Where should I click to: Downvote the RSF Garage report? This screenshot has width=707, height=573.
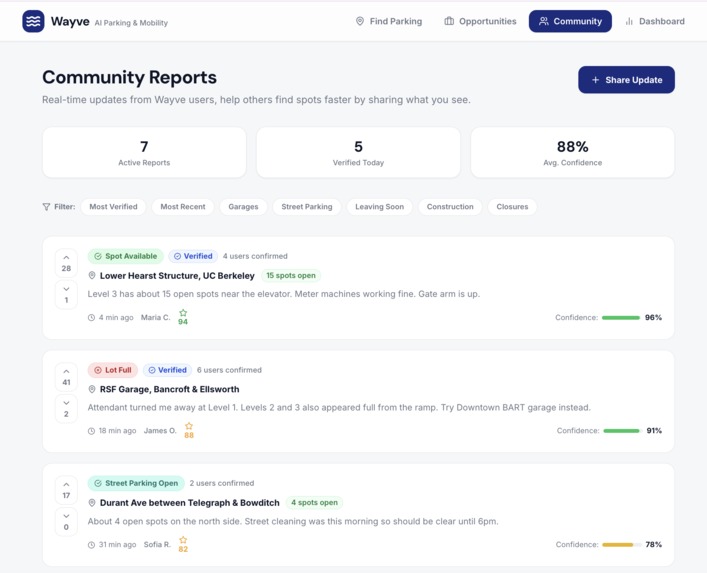pos(66,408)
